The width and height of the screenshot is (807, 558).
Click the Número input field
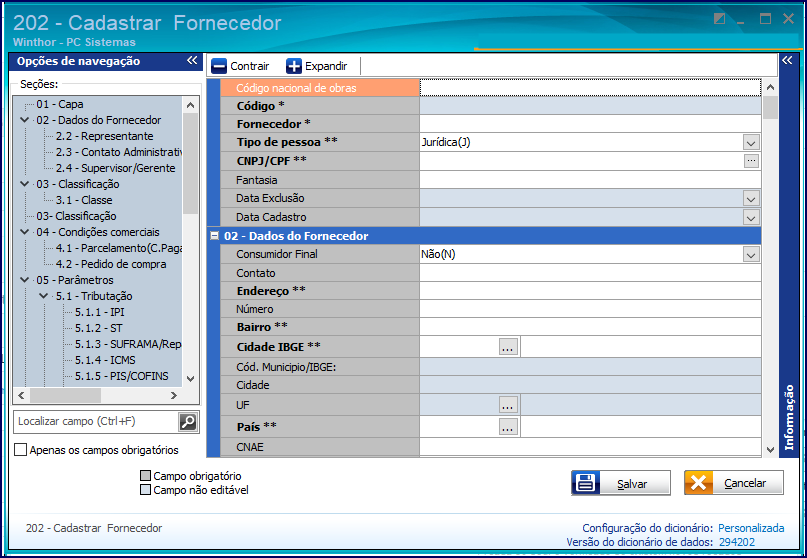pyautogui.click(x=590, y=309)
